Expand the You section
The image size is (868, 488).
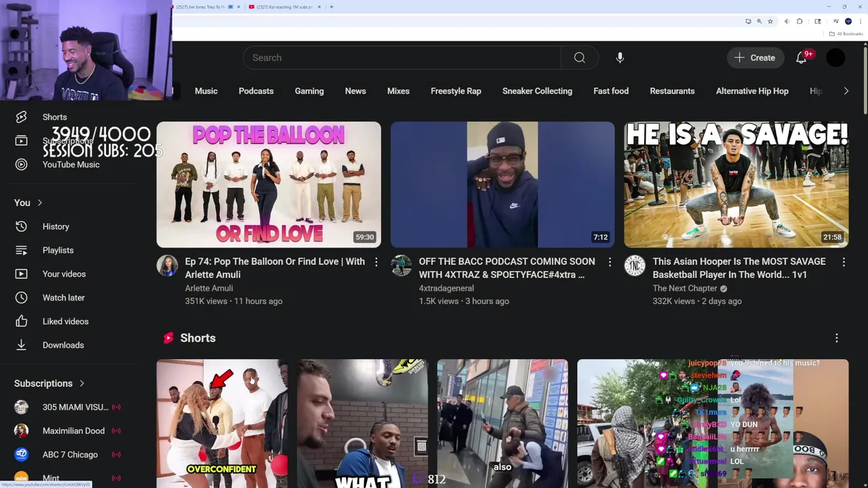[28, 203]
